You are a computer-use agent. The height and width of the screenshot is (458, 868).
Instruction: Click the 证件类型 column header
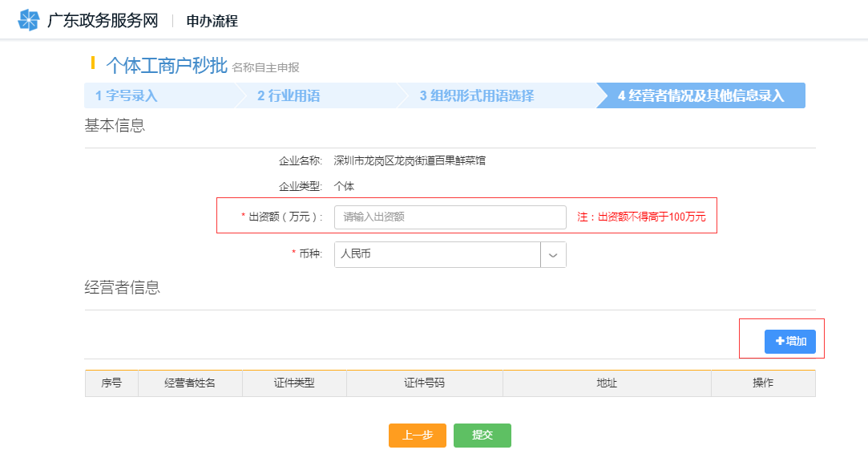[x=294, y=383]
